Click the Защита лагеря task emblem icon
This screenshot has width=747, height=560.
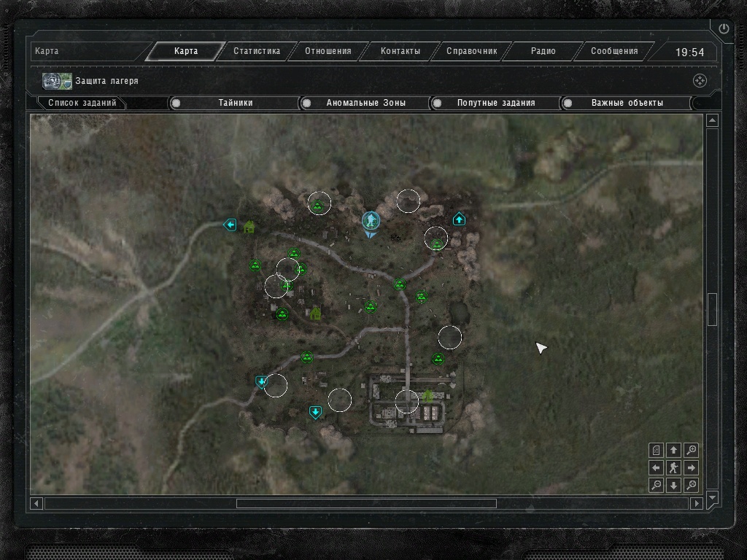(x=57, y=81)
